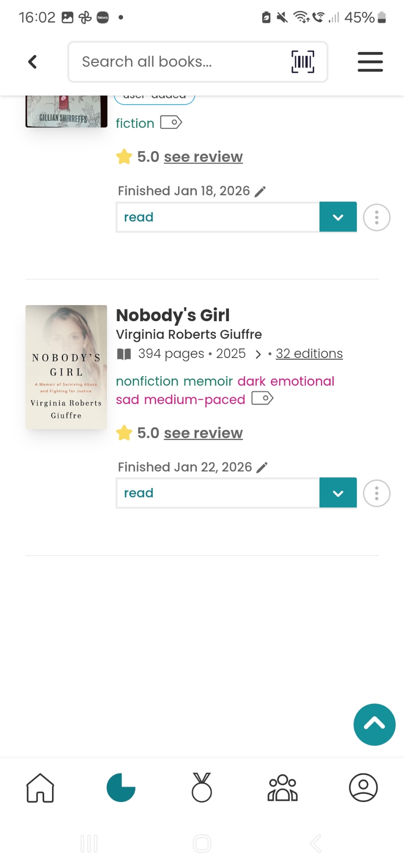The image size is (404, 868).
Task: Expand the read status dropdown for Nobody's Girl
Action: [338, 493]
